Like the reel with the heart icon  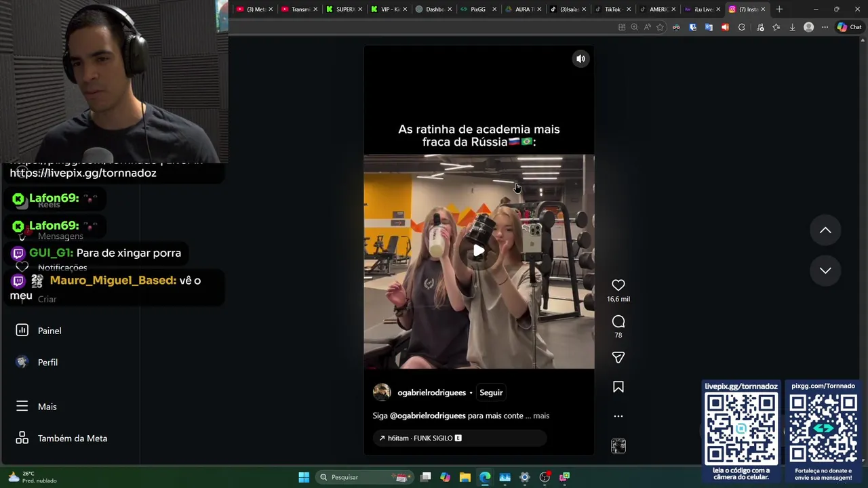618,285
